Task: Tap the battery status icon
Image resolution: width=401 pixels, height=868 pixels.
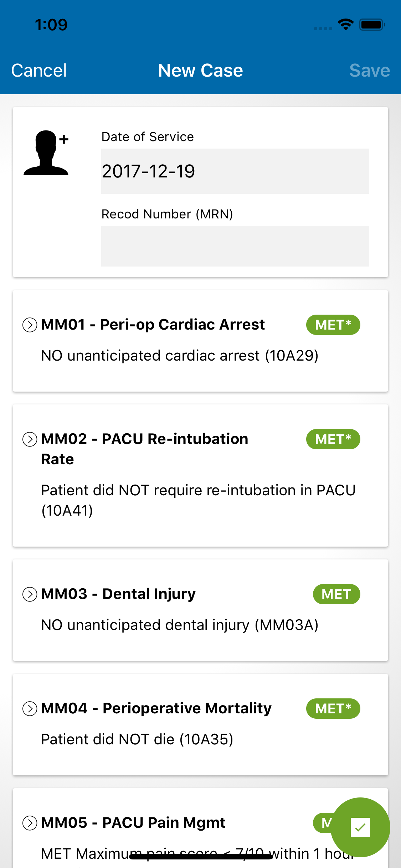Action: 372,25
